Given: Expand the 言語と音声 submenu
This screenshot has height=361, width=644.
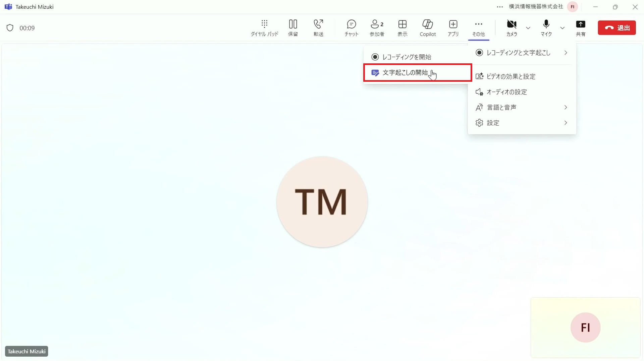Looking at the screenshot, I should [522, 107].
